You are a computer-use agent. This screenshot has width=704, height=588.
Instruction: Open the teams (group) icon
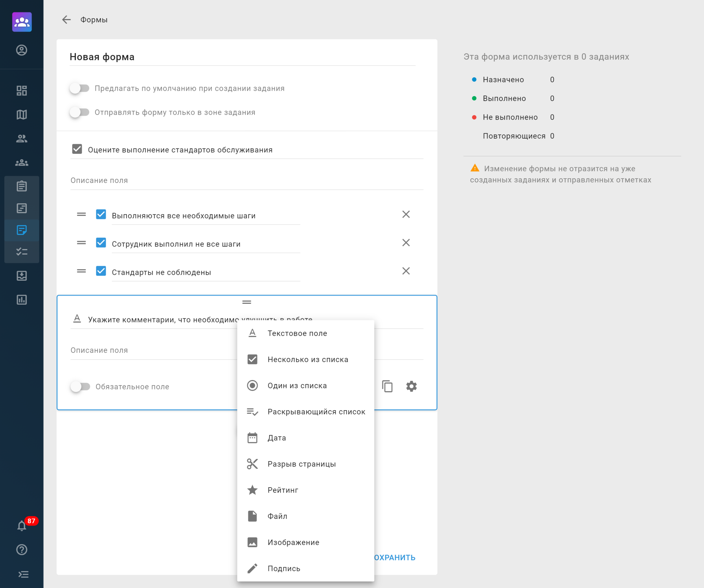22,163
